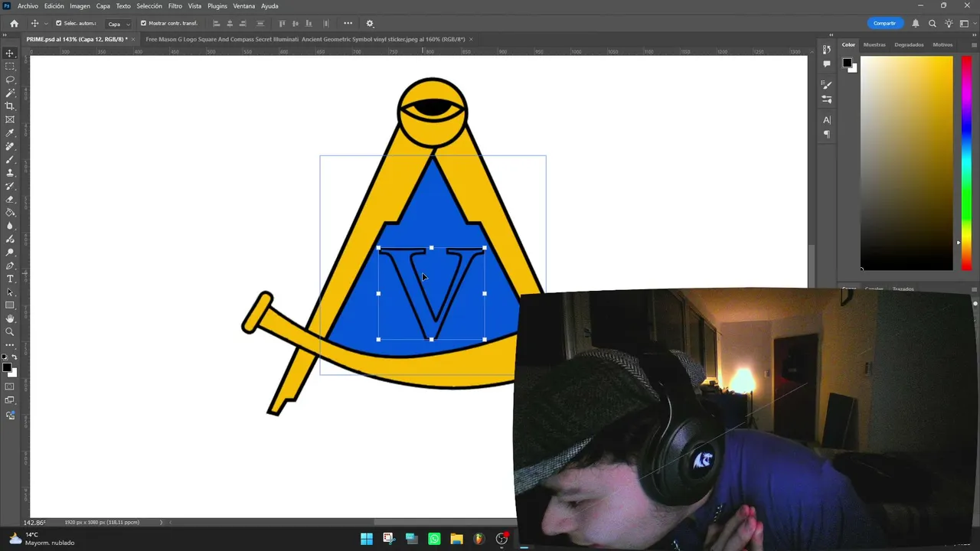Select the Frame tool
This screenshot has height=551, width=980.
click(10, 119)
